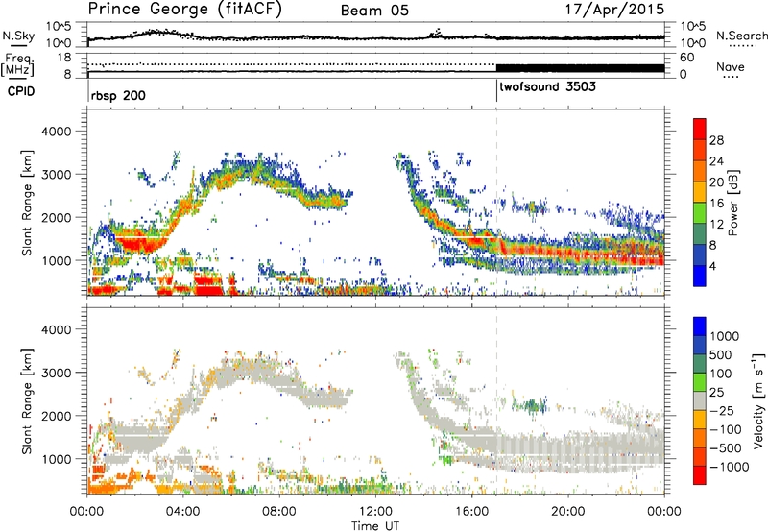Screen dimensions: 768x532
Task: Select the 'twofsound 3503' CPID label
Action: [547, 87]
